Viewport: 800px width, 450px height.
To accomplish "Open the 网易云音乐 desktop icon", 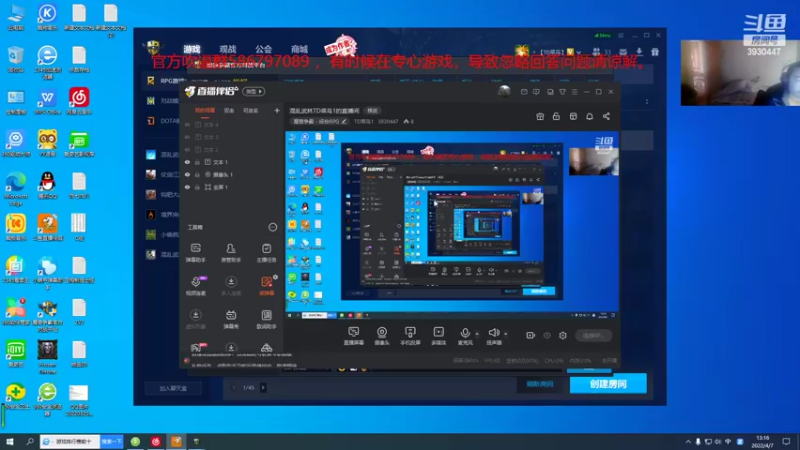I will pyautogui.click(x=79, y=101).
